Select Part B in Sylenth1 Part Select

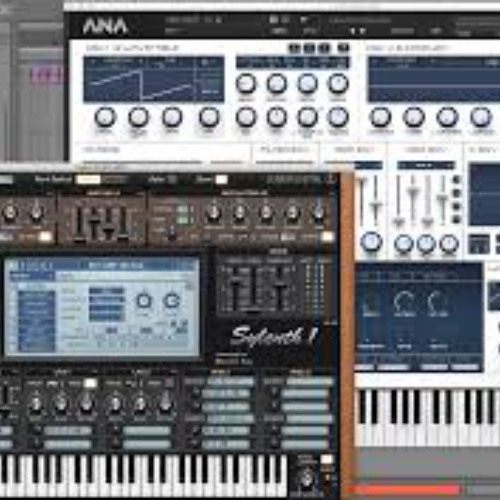pos(114,179)
